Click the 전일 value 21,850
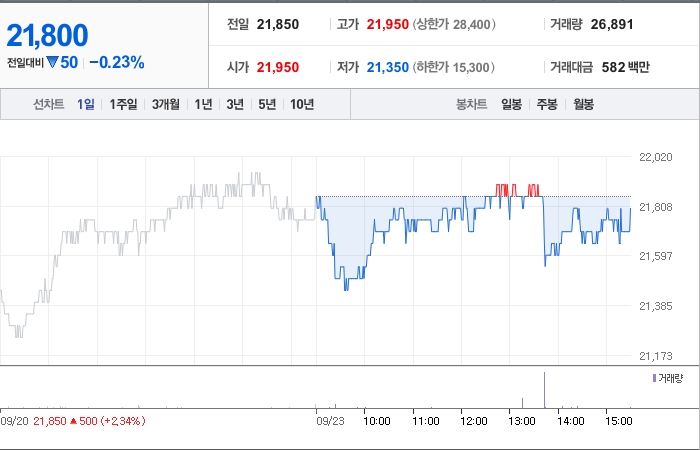This screenshot has width=700, height=450. [278, 24]
